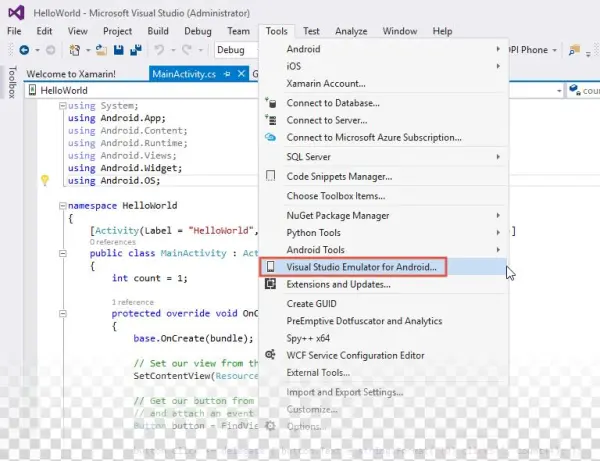Image resolution: width=600 pixels, height=461 pixels.
Task: Select Create GUID menu item
Action: point(384,303)
